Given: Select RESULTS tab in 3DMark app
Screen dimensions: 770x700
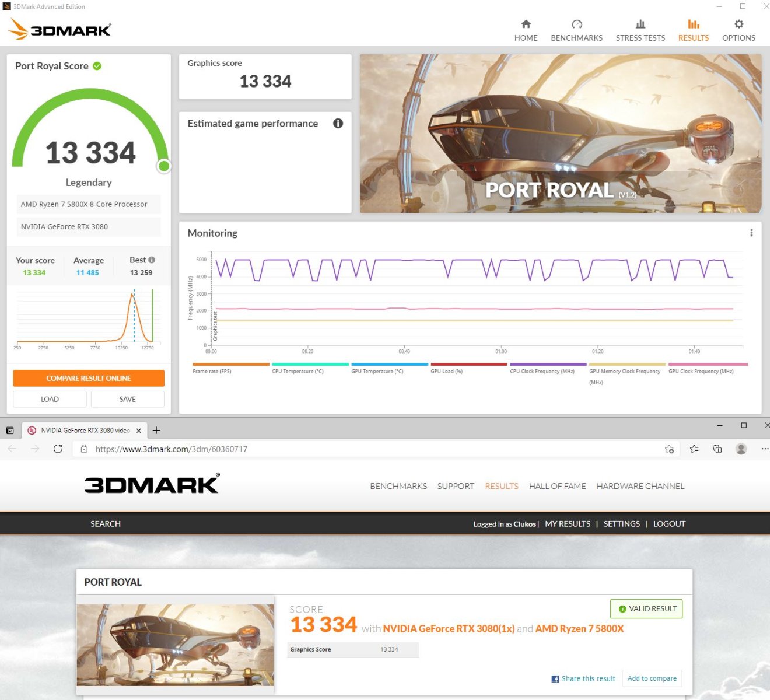Looking at the screenshot, I should (693, 30).
